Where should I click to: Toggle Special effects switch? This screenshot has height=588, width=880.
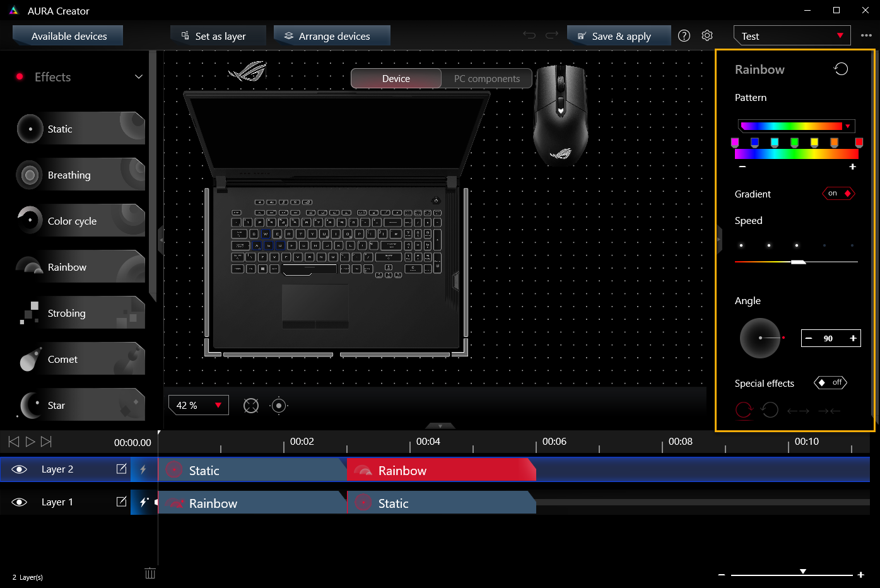830,382
